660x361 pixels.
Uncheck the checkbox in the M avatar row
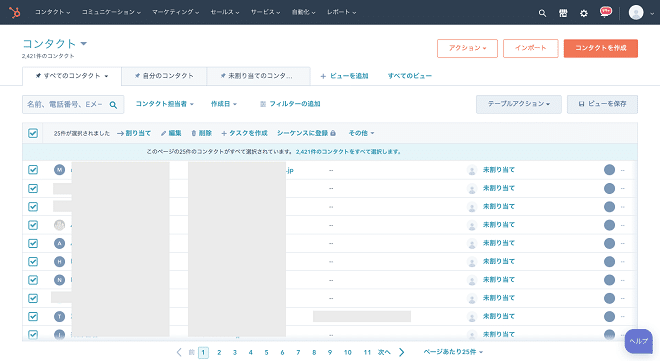click(33, 170)
